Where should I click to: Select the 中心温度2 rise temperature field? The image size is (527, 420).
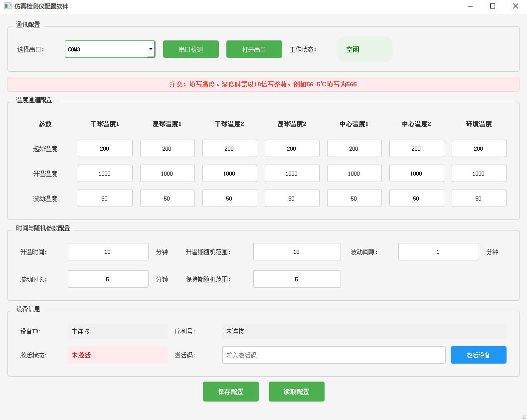(416, 173)
